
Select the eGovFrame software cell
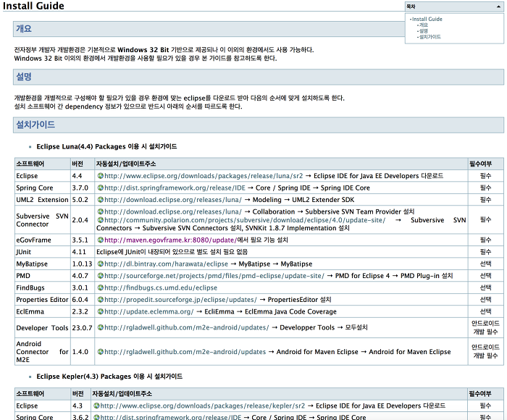43,240
